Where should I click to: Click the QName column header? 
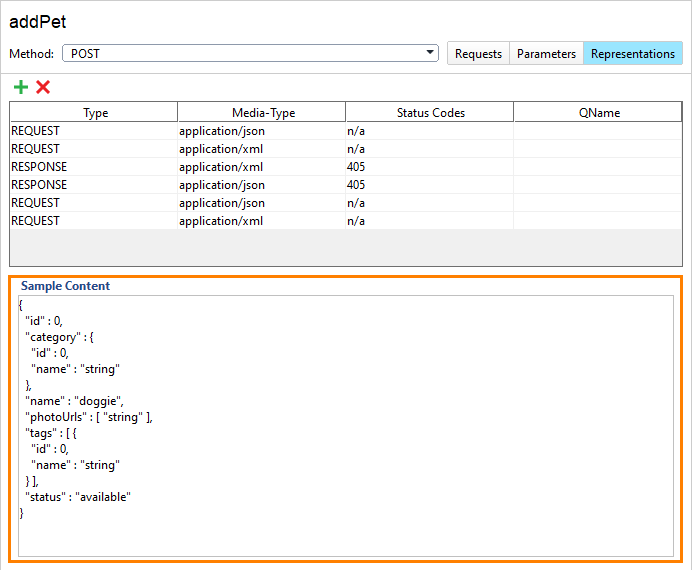tap(598, 112)
